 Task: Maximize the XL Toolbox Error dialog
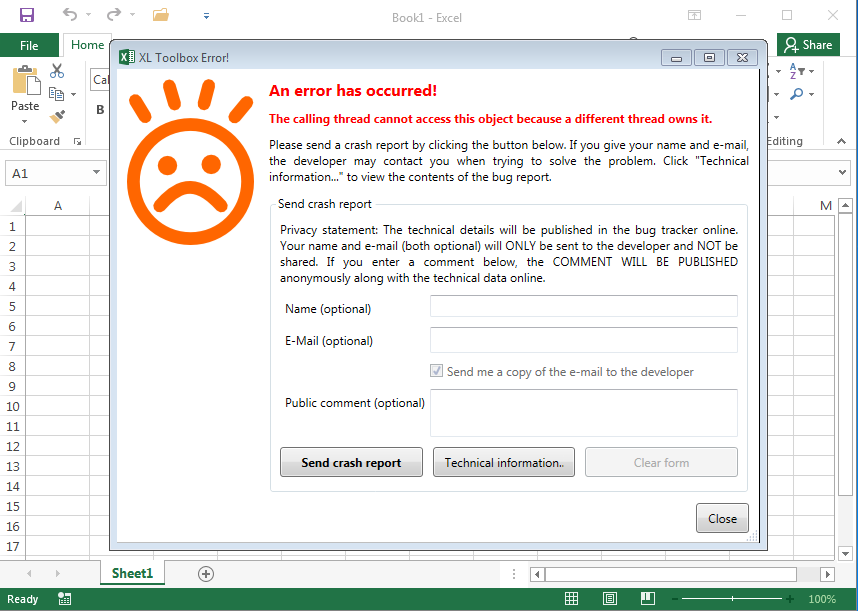(709, 57)
